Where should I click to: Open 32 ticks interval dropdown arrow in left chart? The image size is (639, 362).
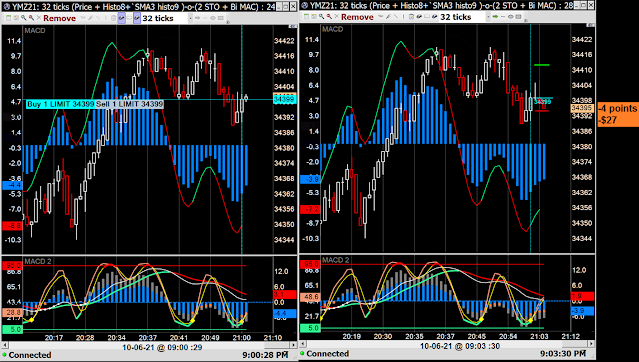point(190,18)
